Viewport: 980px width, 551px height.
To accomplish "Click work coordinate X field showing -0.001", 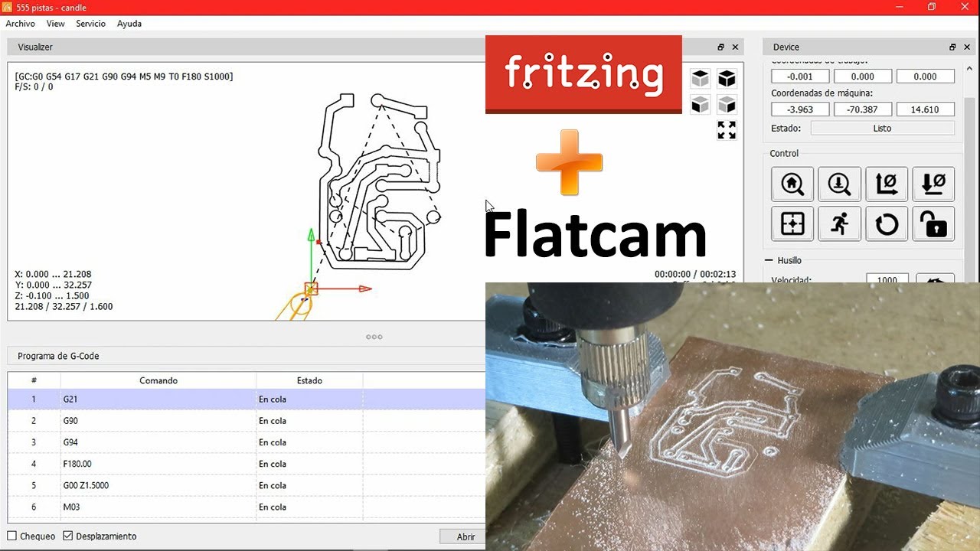I will tap(800, 77).
